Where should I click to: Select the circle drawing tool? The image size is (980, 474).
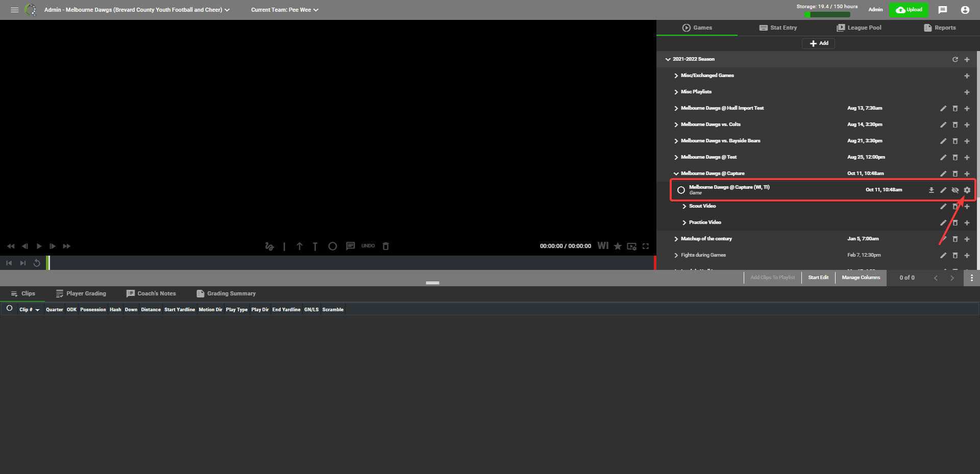[332, 246]
